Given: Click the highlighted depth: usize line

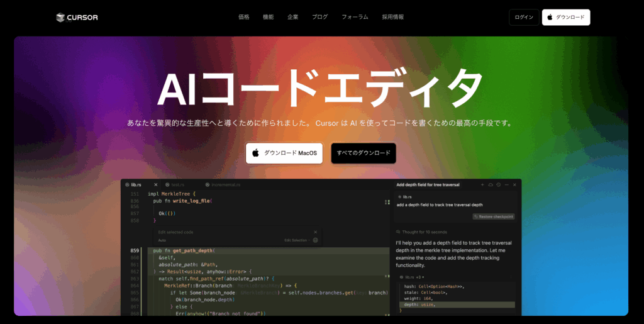Looking at the screenshot, I should pyautogui.click(x=457, y=304).
